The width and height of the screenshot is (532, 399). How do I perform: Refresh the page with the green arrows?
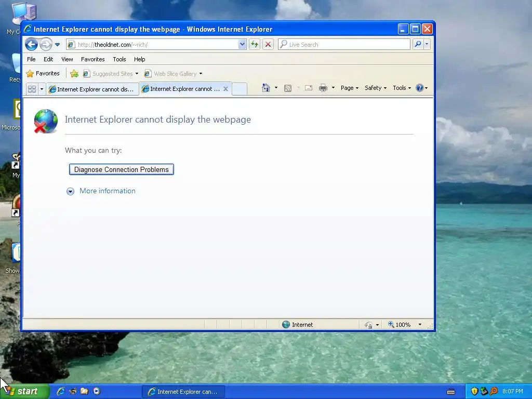click(255, 44)
